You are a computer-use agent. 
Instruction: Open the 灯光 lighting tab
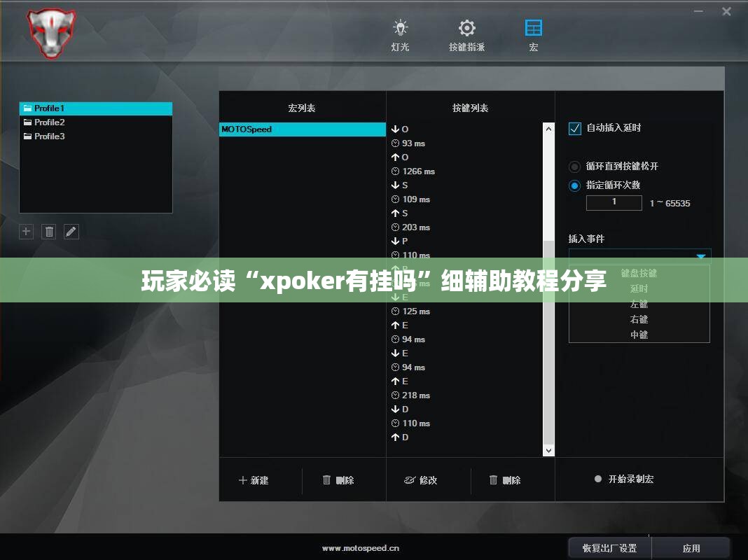coord(400,35)
